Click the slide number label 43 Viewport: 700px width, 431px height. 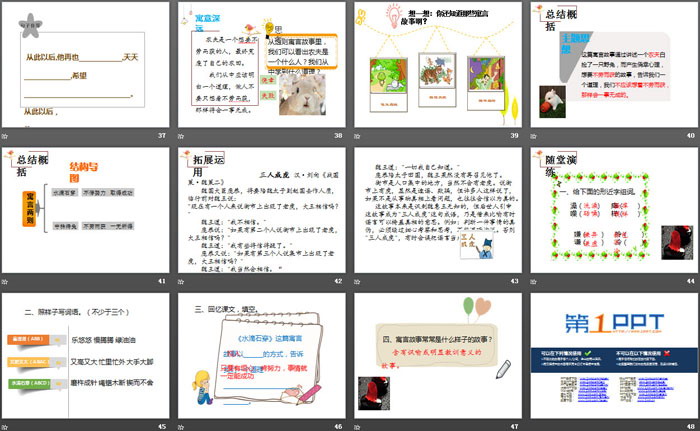514,281
